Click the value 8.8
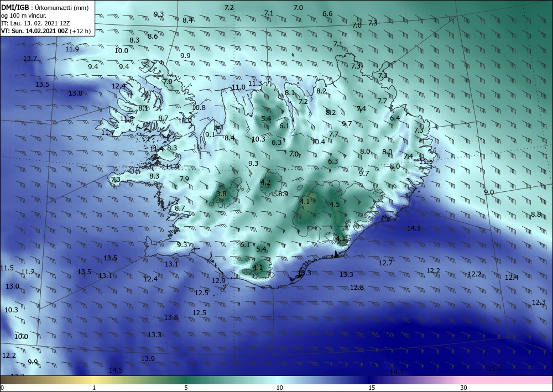 click(536, 215)
